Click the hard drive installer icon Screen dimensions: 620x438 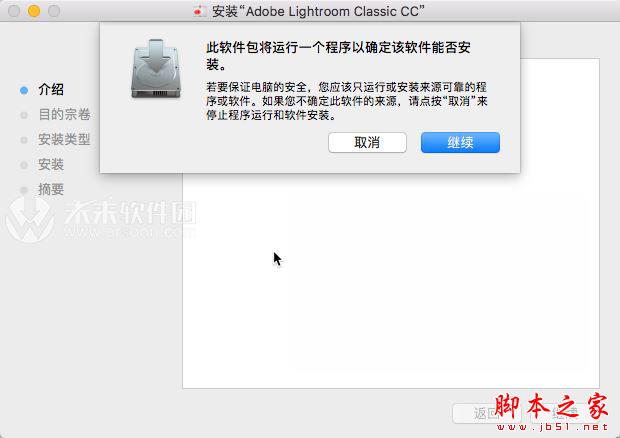(x=156, y=69)
